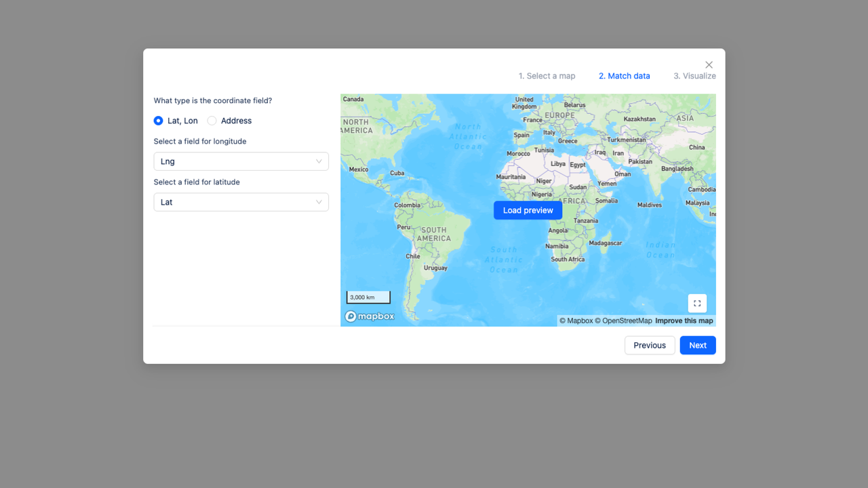Viewport: 868px width, 488px height.
Task: Open the © OpenStreetMap attribution link
Action: (623, 321)
